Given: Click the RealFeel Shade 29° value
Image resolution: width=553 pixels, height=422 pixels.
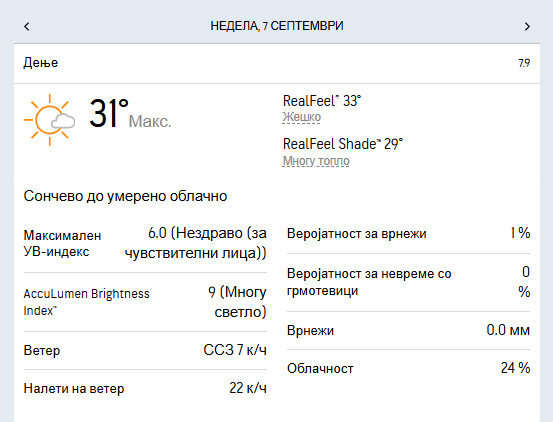Looking at the screenshot, I should 342,144.
